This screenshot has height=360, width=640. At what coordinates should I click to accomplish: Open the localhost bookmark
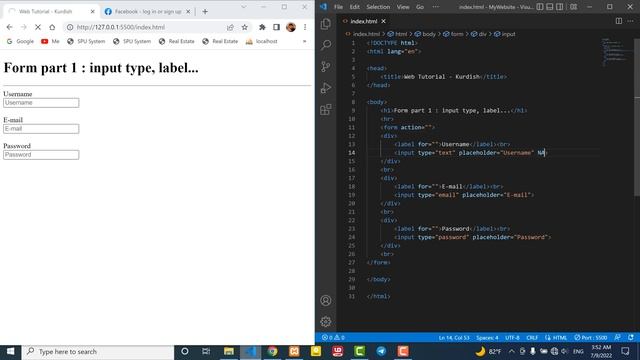262,41
